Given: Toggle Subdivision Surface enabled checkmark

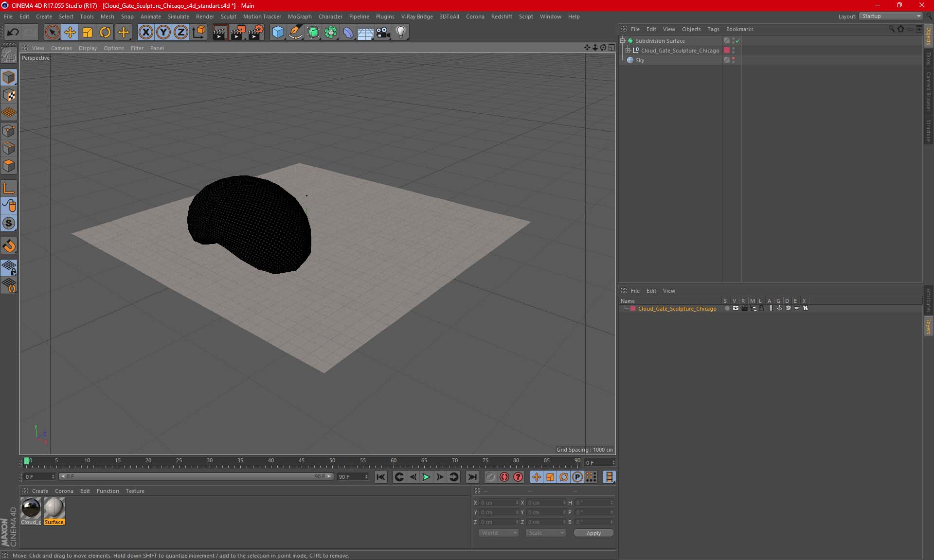Looking at the screenshot, I should (x=737, y=41).
